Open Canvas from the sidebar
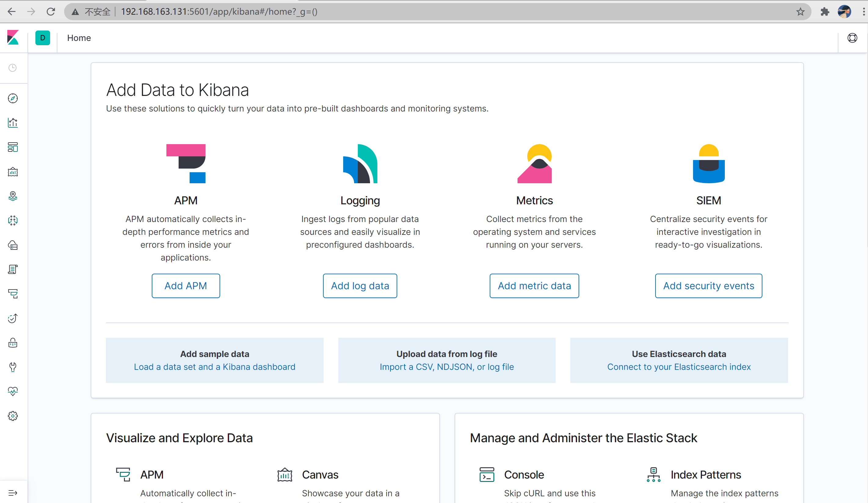 coord(13,172)
